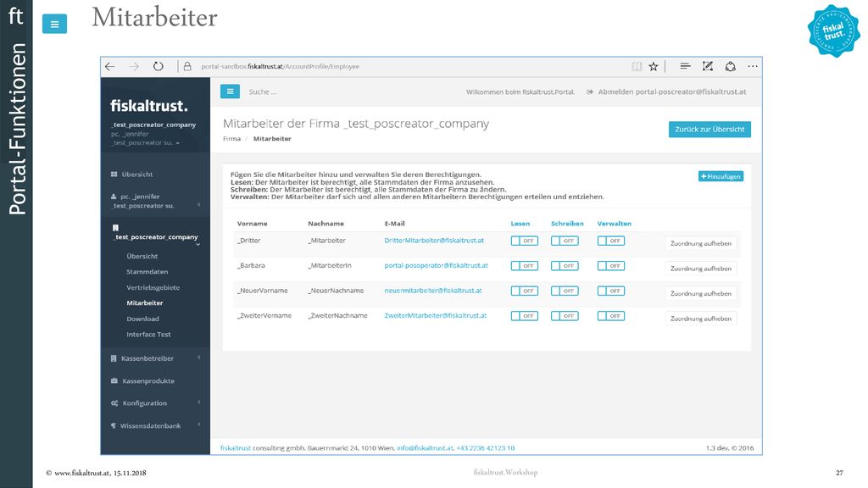This screenshot has height=488, width=868.
Task: Turn on Lesen for _ZweiterVorname
Action: click(524, 316)
